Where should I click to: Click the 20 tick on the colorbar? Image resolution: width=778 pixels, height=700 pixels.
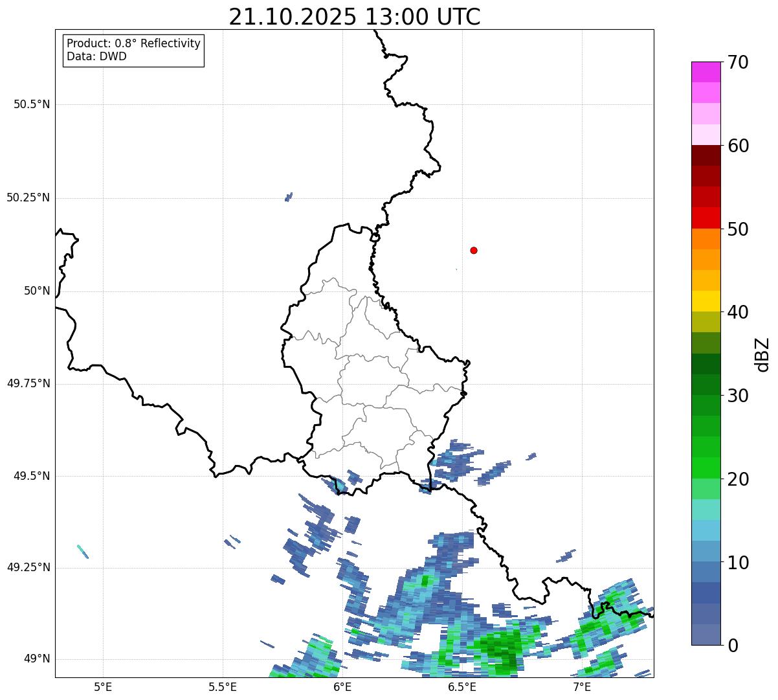[x=739, y=479]
